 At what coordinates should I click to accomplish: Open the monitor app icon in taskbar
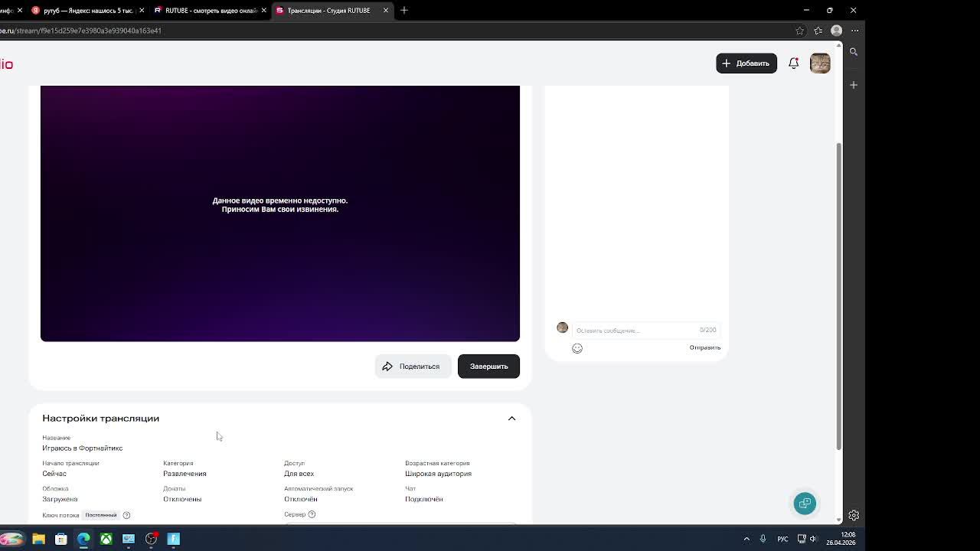coord(129,539)
